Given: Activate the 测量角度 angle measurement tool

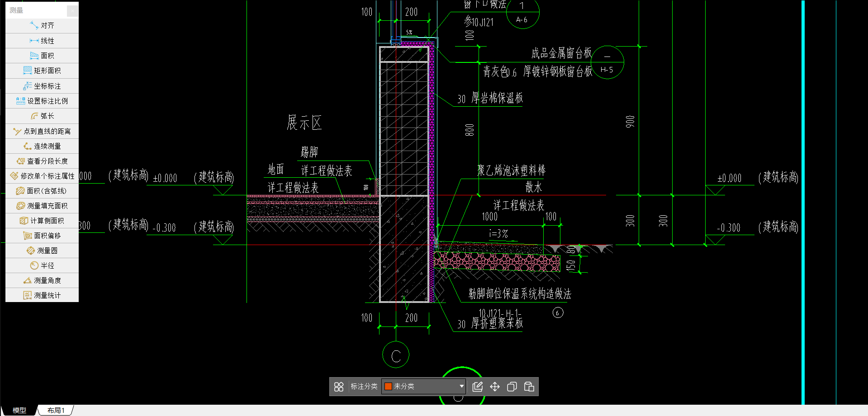Looking at the screenshot, I should tap(42, 280).
